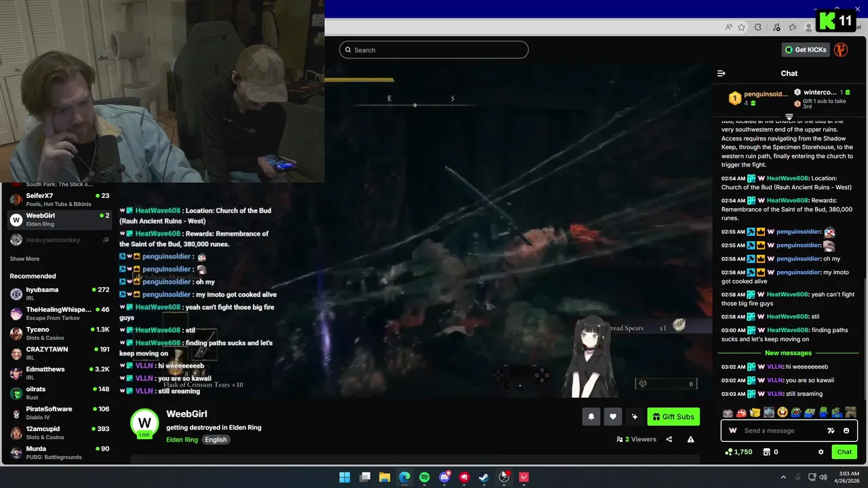Viewport: 868px width, 488px height.
Task: Open the user profile avatar menu
Action: 841,49
